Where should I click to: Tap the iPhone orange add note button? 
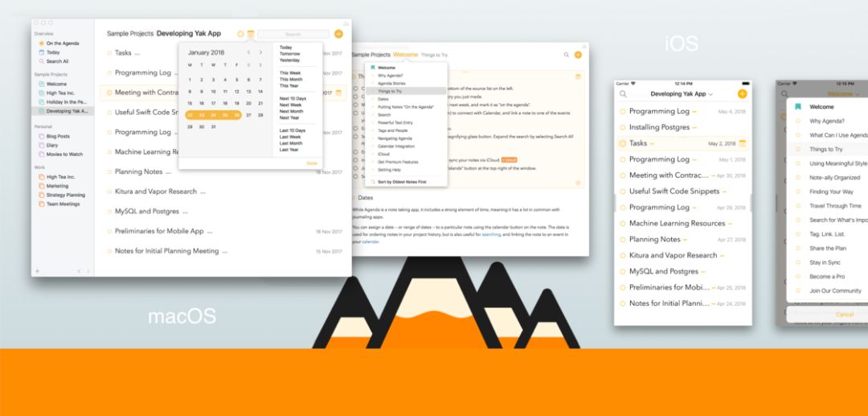(743, 93)
